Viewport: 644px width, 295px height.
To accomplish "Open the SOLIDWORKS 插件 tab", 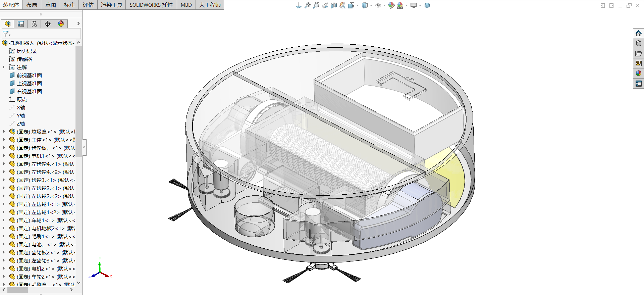I will coord(151,5).
